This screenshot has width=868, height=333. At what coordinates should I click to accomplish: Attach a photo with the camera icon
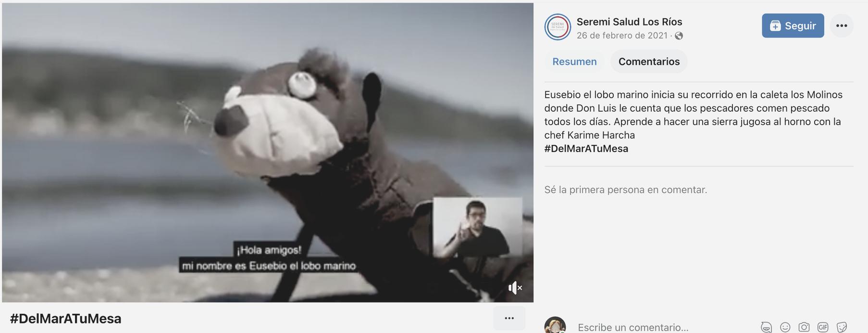(804, 327)
